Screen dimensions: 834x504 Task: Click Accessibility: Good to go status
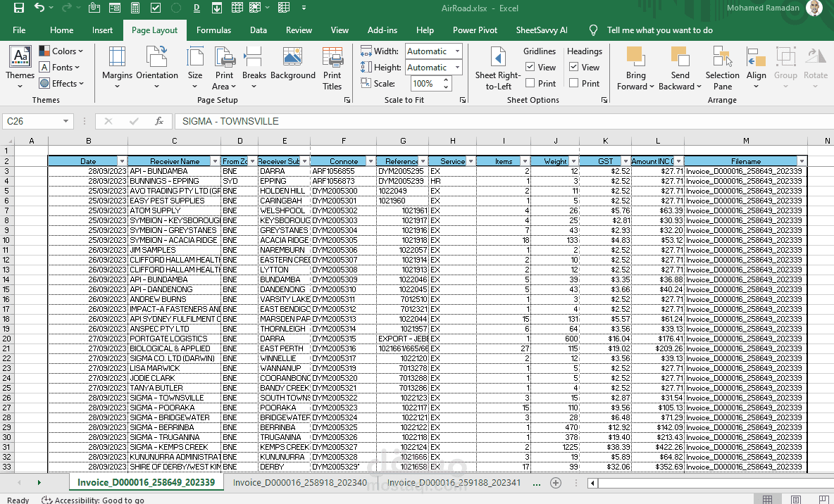pos(94,500)
